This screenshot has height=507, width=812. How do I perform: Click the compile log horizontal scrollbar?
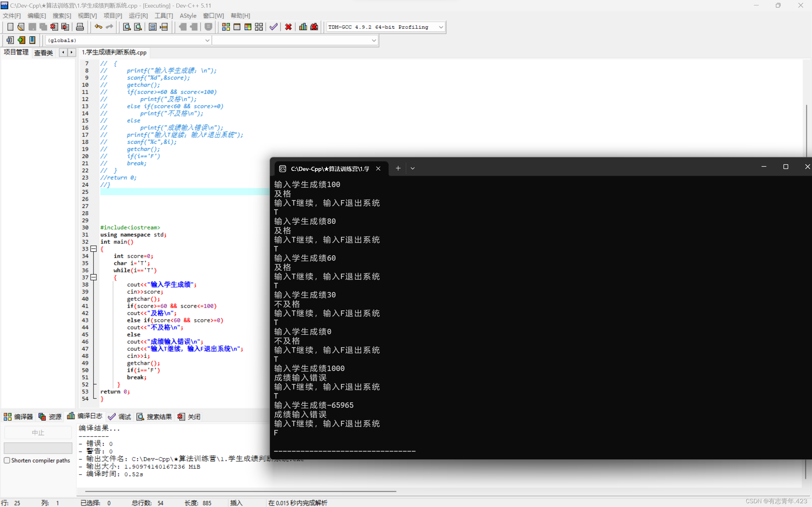pos(240,491)
